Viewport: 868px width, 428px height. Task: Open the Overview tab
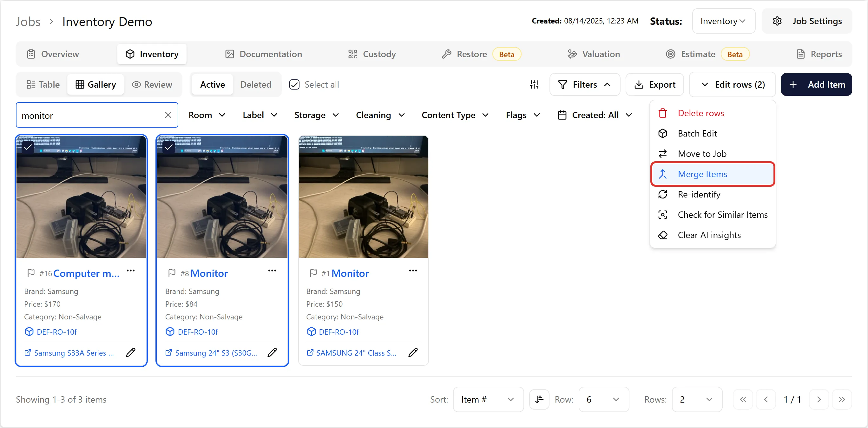(53, 54)
